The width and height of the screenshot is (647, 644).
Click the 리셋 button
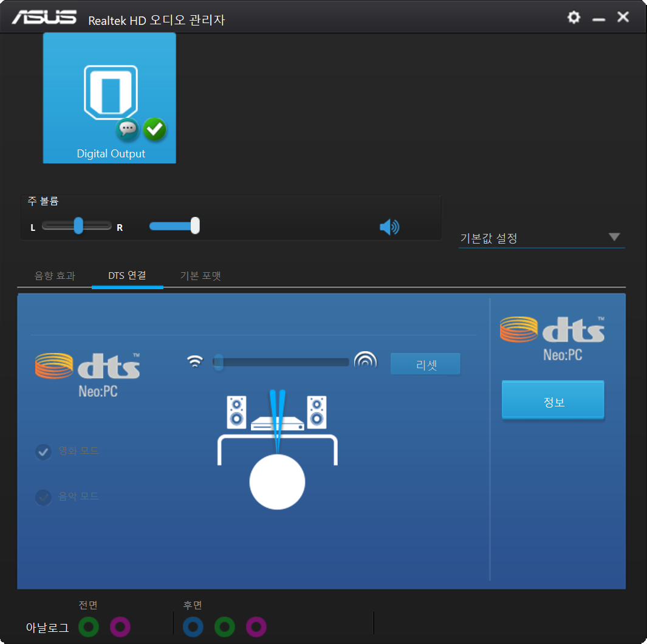[x=425, y=365]
